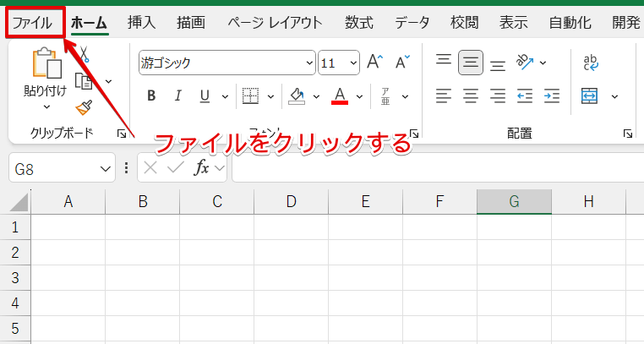Select row 3 header
The width and height of the screenshot is (644, 344).
(15, 278)
